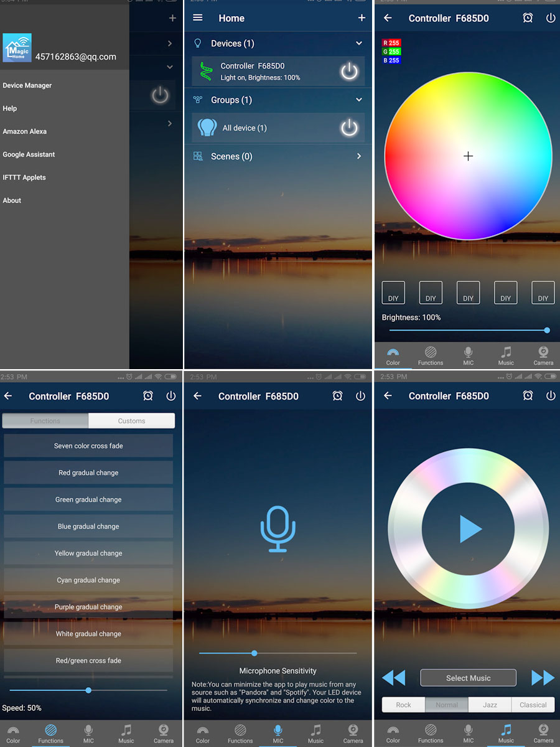Expand the Scenes (0) section arrow
560x747 pixels.
tap(359, 156)
